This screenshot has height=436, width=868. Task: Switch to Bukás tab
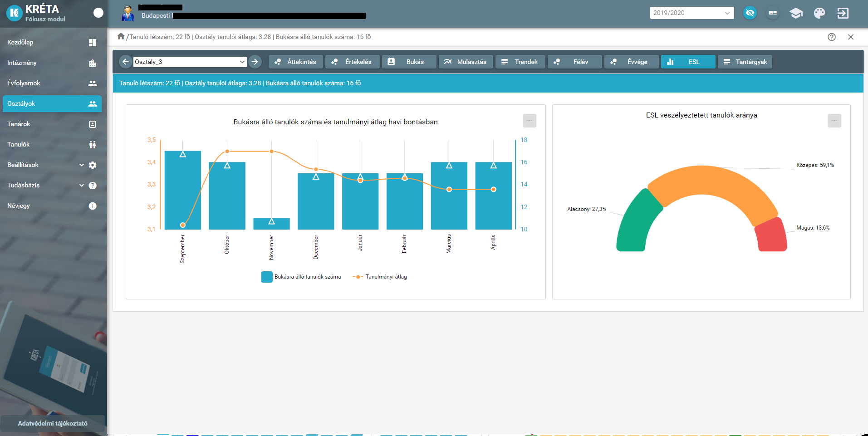click(x=409, y=62)
